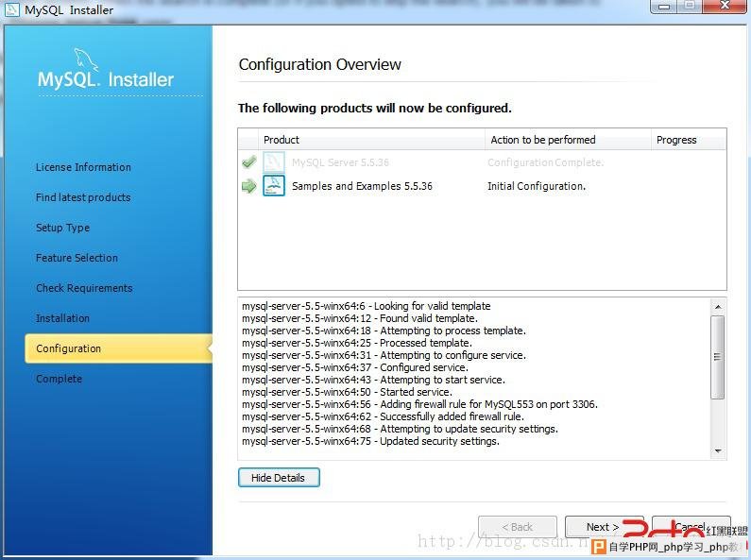The width and height of the screenshot is (751, 560).
Task: Open the License Information step
Action: [x=83, y=167]
